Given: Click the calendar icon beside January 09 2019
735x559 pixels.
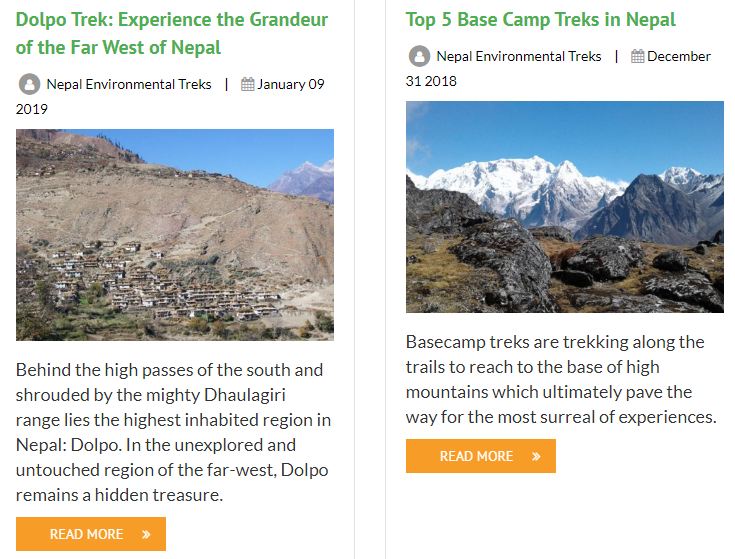Looking at the screenshot, I should point(248,85).
